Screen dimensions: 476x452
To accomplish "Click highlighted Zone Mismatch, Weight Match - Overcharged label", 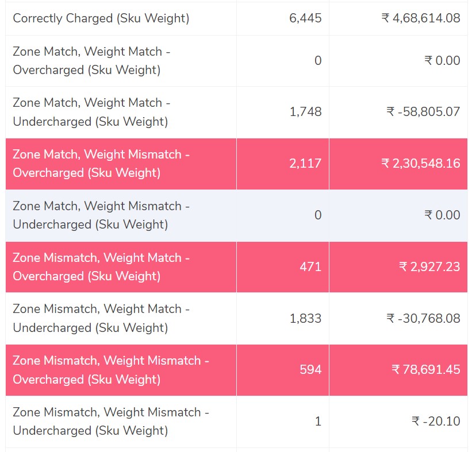I will [x=101, y=266].
